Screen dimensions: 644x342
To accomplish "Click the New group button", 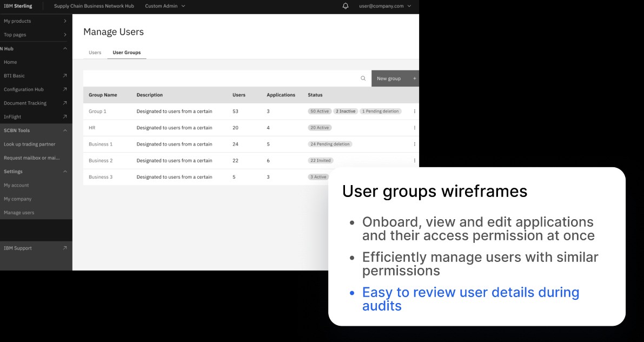I will (x=395, y=78).
